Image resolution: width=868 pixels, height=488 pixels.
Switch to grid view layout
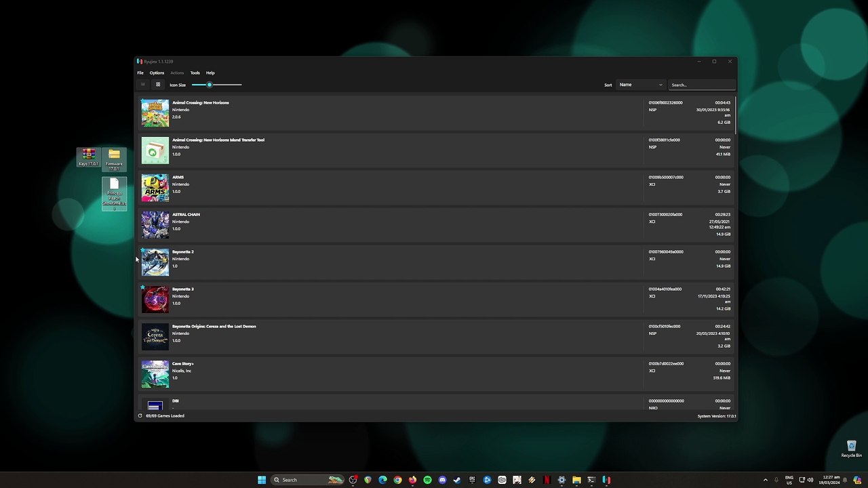[158, 85]
